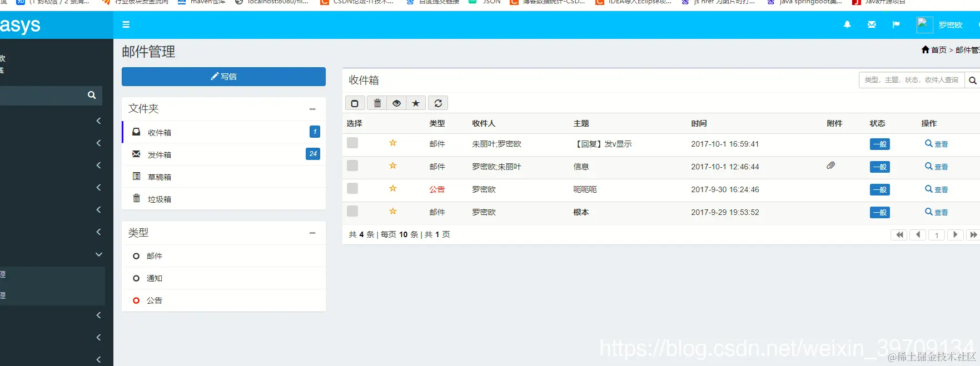980x366 pixels.
Task: Open the flag icon in header
Action: [x=896, y=24]
